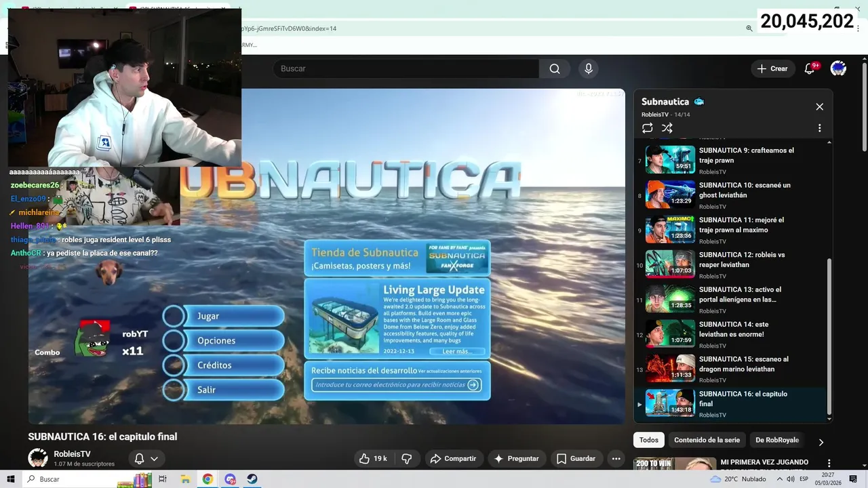Click the Crear button
This screenshot has width=868, height=488.
tap(773, 68)
